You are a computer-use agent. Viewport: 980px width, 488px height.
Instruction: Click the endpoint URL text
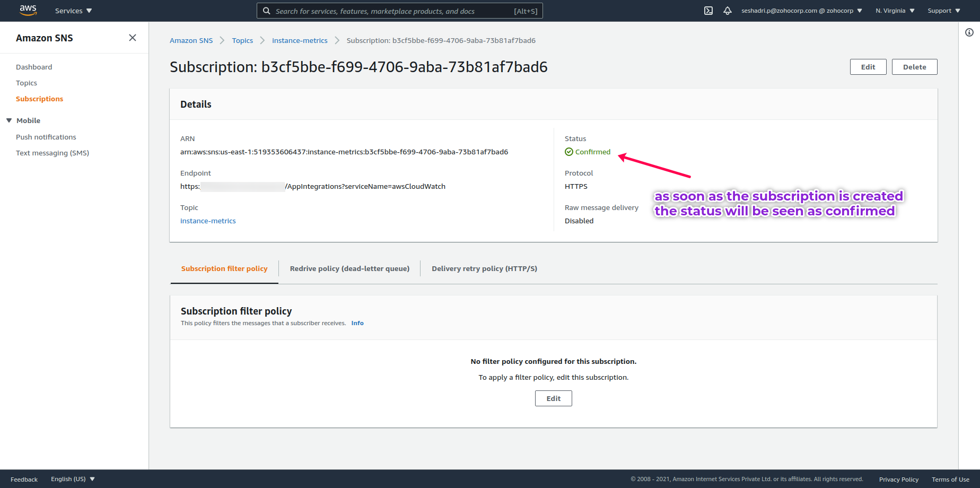313,186
